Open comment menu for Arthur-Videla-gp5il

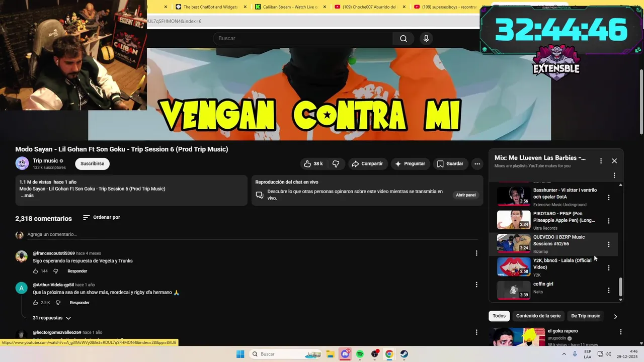point(476,285)
